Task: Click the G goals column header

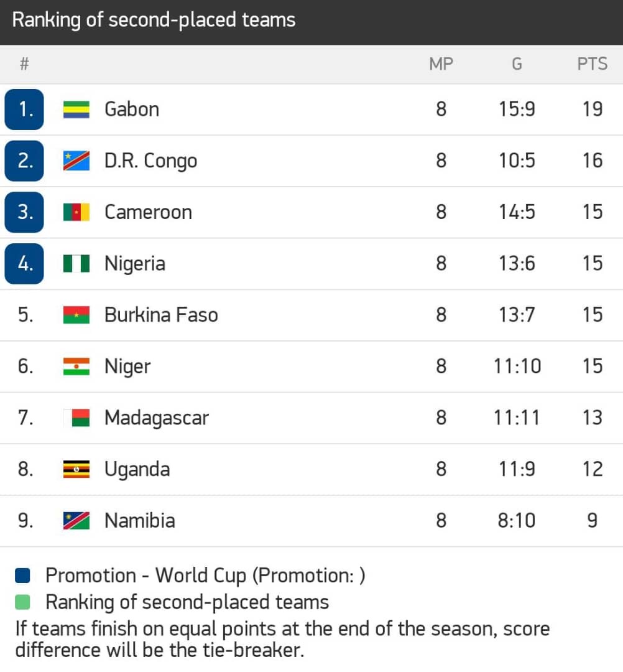Action: pos(517,63)
